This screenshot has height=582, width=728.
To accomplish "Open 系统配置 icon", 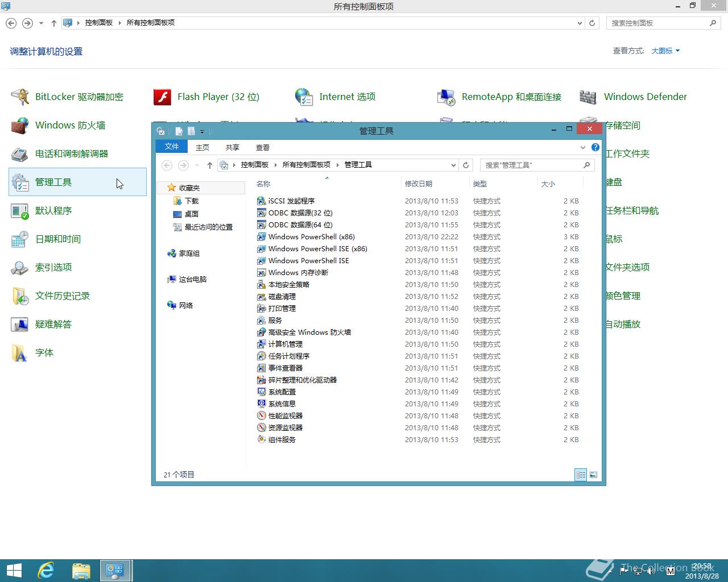I will pyautogui.click(x=262, y=392).
